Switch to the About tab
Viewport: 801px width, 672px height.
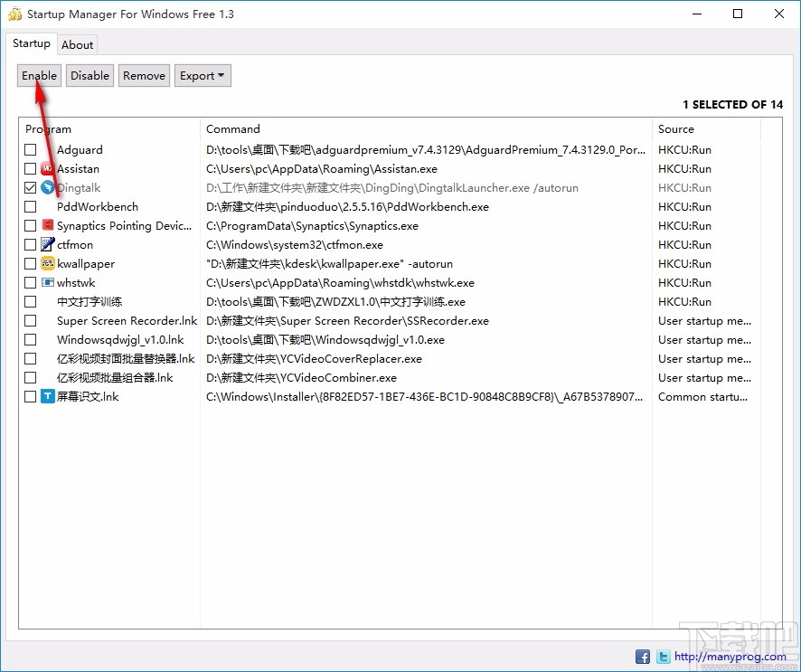point(78,43)
